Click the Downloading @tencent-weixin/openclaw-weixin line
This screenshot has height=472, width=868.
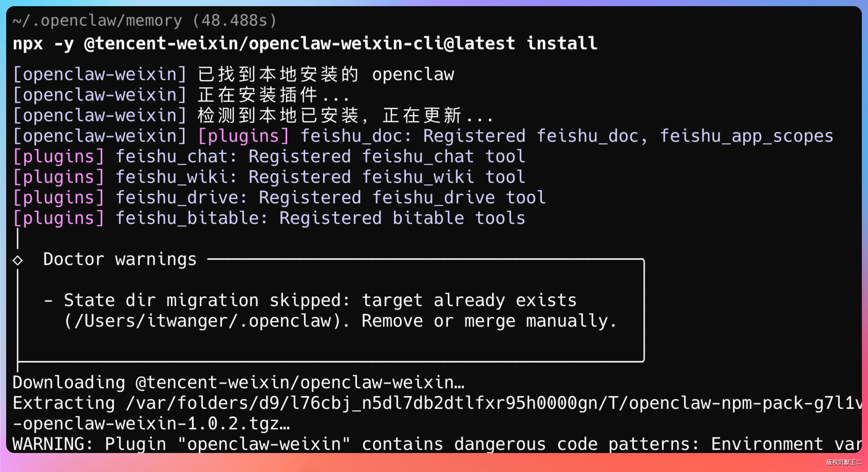click(239, 382)
